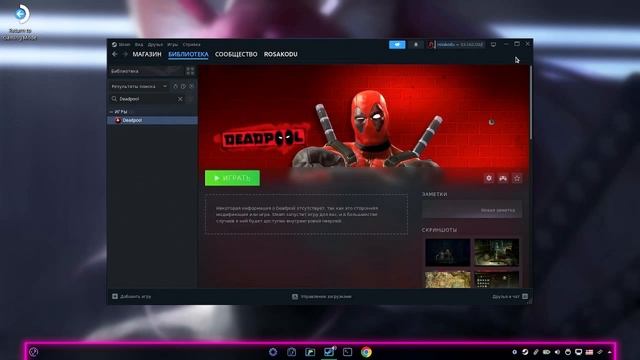Open Друзья и чат panel
640x360 pixels.
[x=510, y=296]
